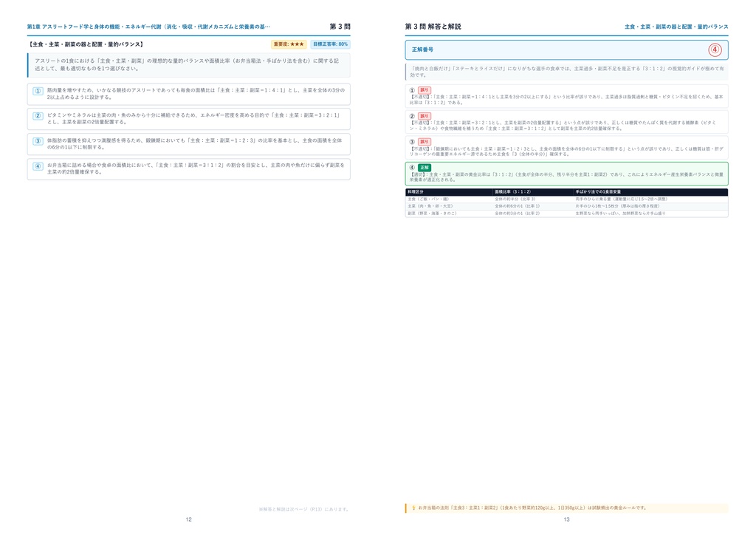Click the note ※解答と解説は次ページ (P13) にあります
756x535 pixels.
(x=303, y=509)
